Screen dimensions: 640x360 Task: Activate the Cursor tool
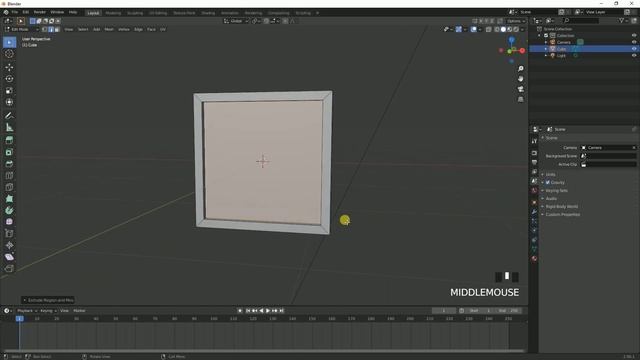(9, 54)
